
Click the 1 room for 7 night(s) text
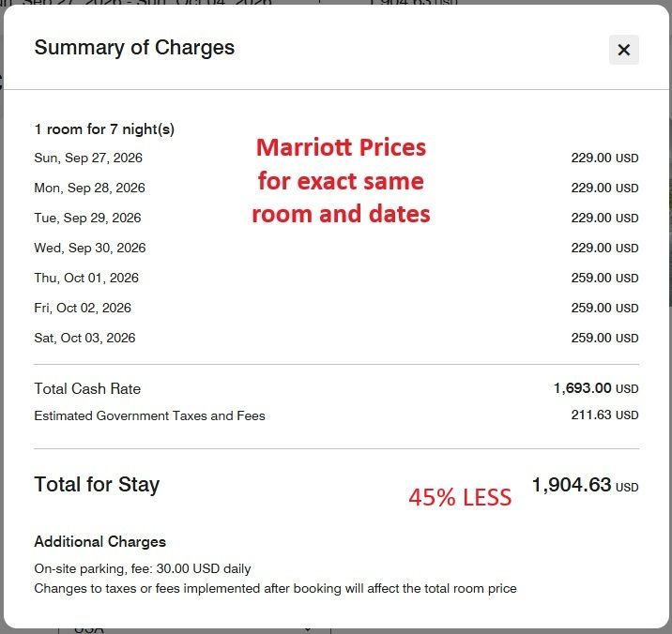click(x=104, y=128)
